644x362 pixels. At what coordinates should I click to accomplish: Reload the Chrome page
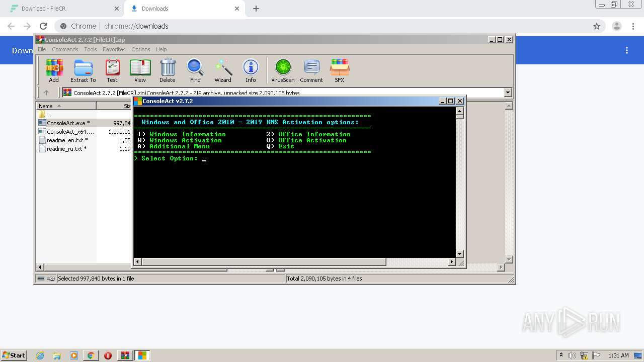pos(43,26)
